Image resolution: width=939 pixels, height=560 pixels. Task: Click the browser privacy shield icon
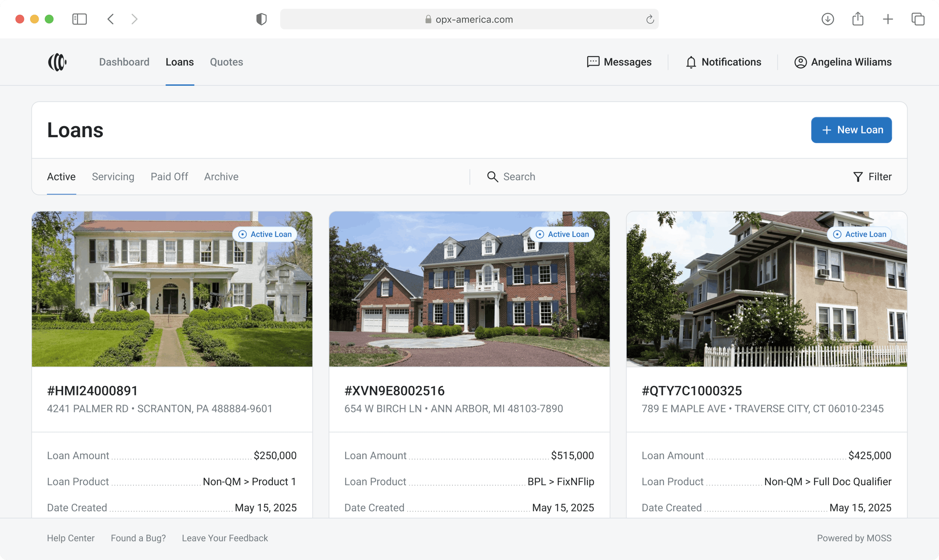[261, 19]
